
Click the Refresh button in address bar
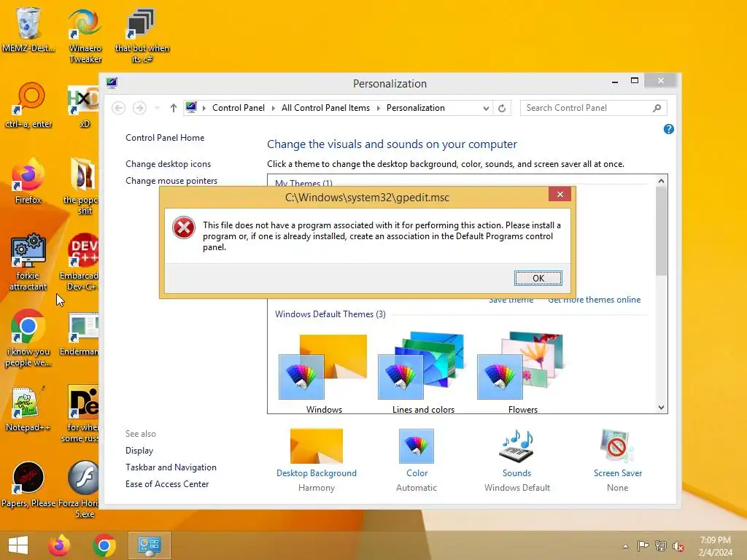502,108
